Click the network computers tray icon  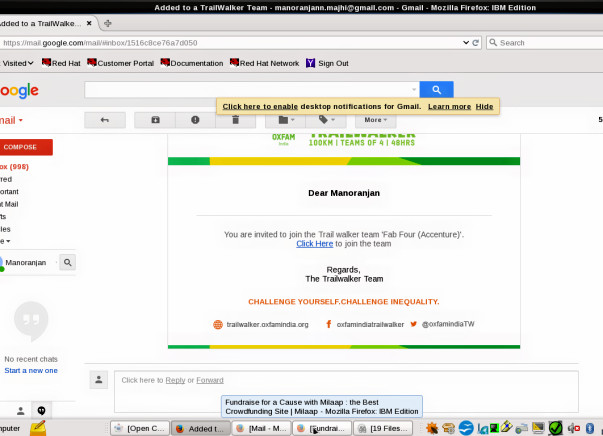click(x=522, y=428)
